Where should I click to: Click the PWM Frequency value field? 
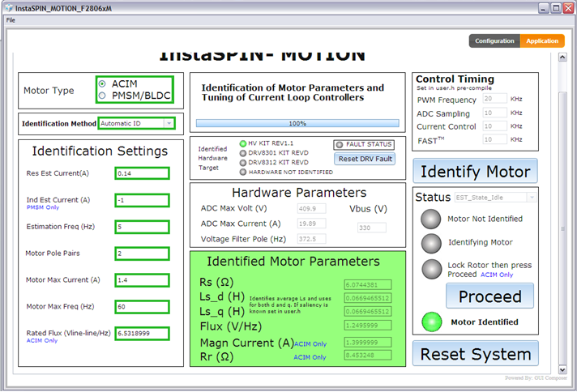(x=494, y=99)
